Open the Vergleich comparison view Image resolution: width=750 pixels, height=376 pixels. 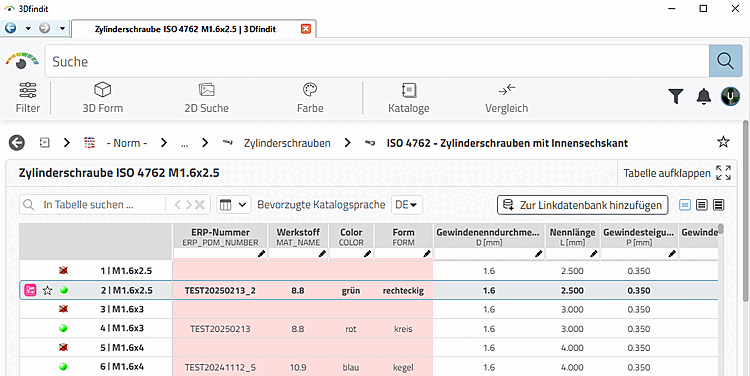click(507, 98)
